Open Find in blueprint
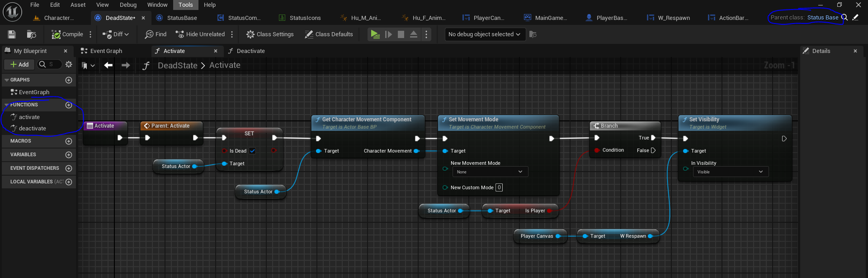The width and height of the screenshot is (868, 278). point(156,34)
